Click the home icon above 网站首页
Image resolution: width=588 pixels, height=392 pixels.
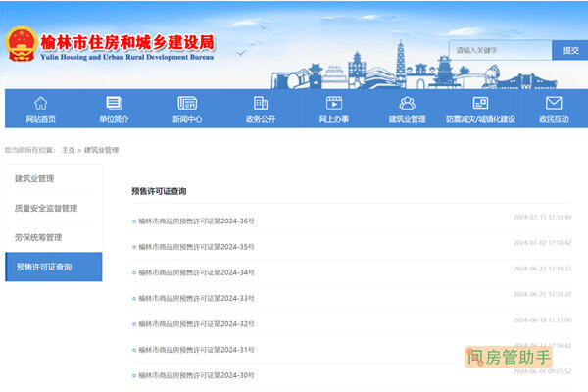click(x=40, y=103)
